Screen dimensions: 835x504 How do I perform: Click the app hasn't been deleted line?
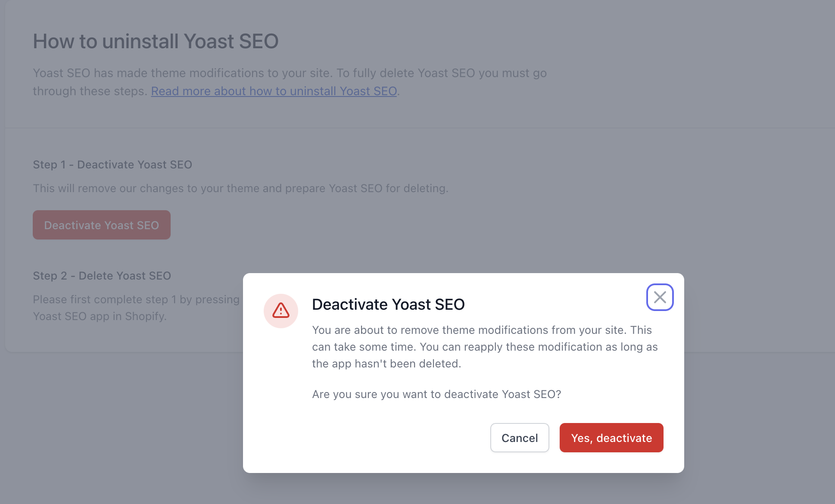386,364
